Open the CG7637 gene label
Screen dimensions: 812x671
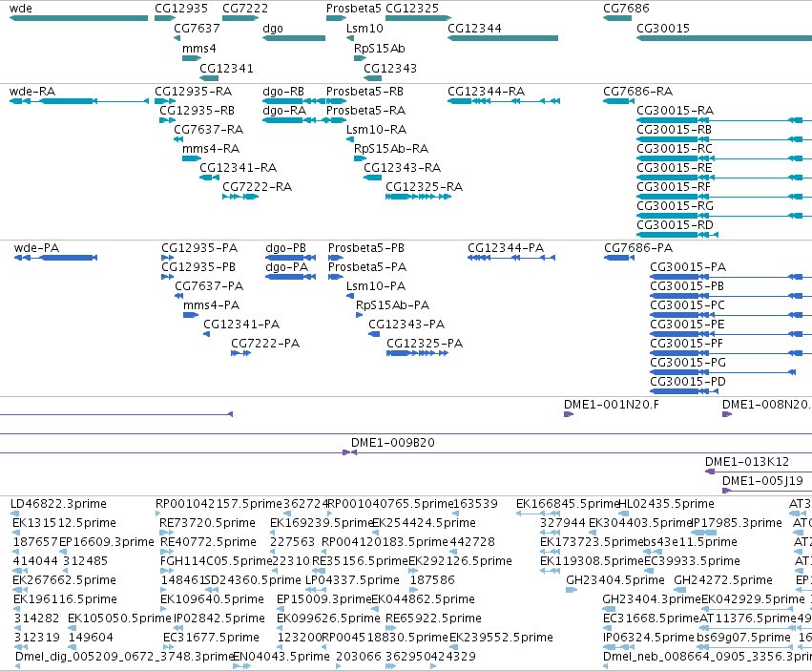[x=198, y=29]
